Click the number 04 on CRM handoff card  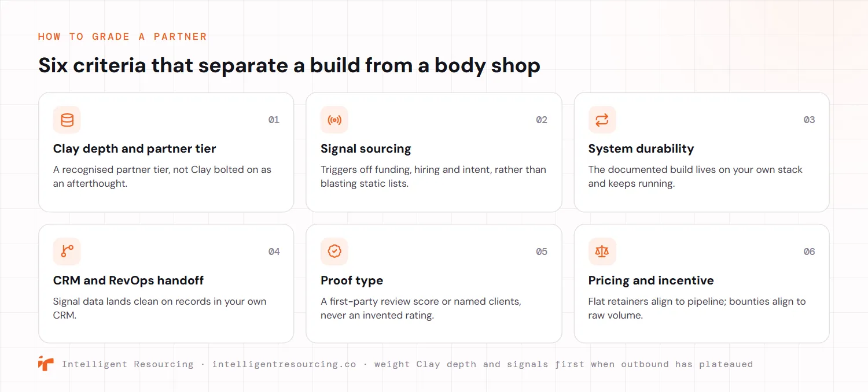tap(274, 252)
